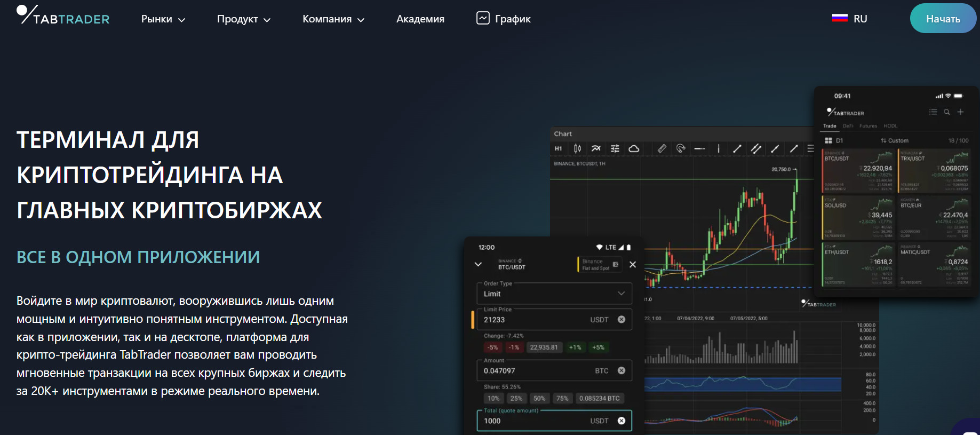Click the -1% price change chip
Image resolution: width=980 pixels, height=435 pixels.
514,347
